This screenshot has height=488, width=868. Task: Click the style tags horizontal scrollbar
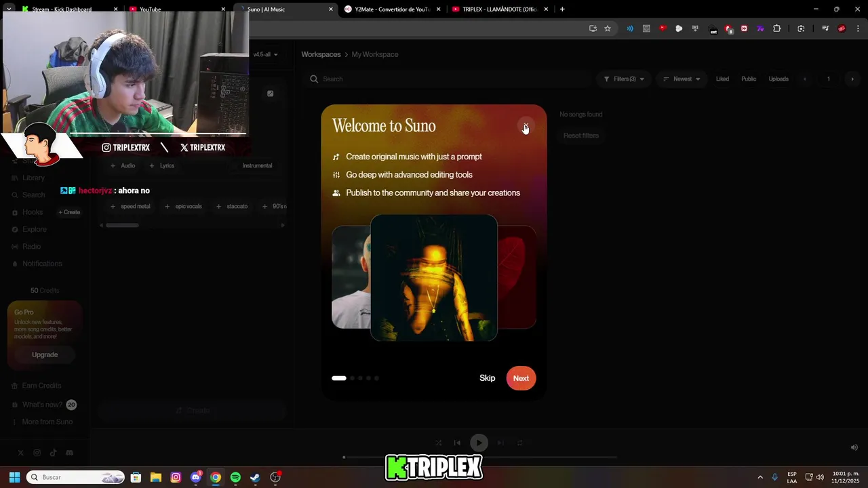coord(123,225)
